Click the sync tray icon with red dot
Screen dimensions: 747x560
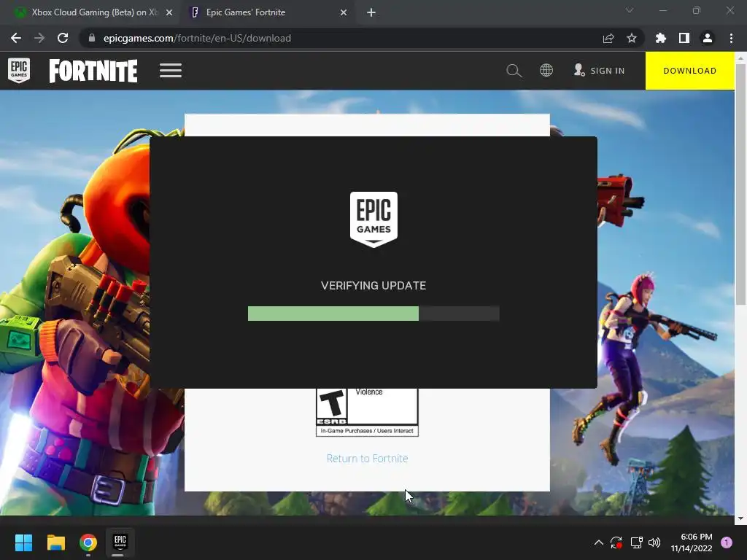tap(616, 542)
